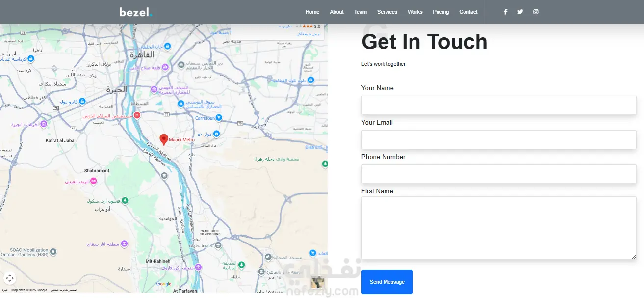Screen dimensions: 644x298
Task: Open the Services nav item
Action: (x=387, y=12)
